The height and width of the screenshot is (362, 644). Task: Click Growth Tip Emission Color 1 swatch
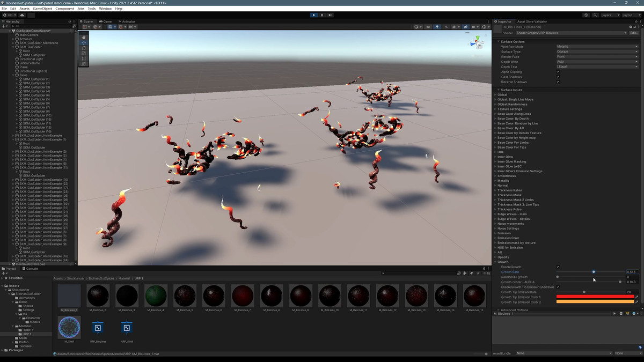[x=595, y=297]
